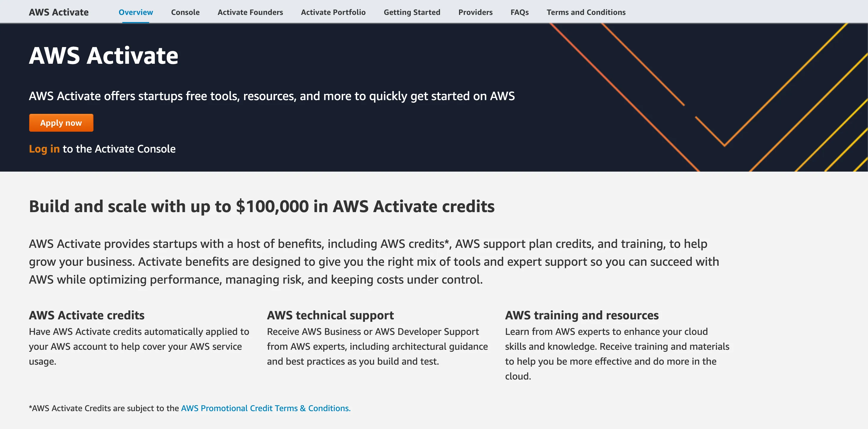
Task: Navigate to the Providers page
Action: click(475, 12)
